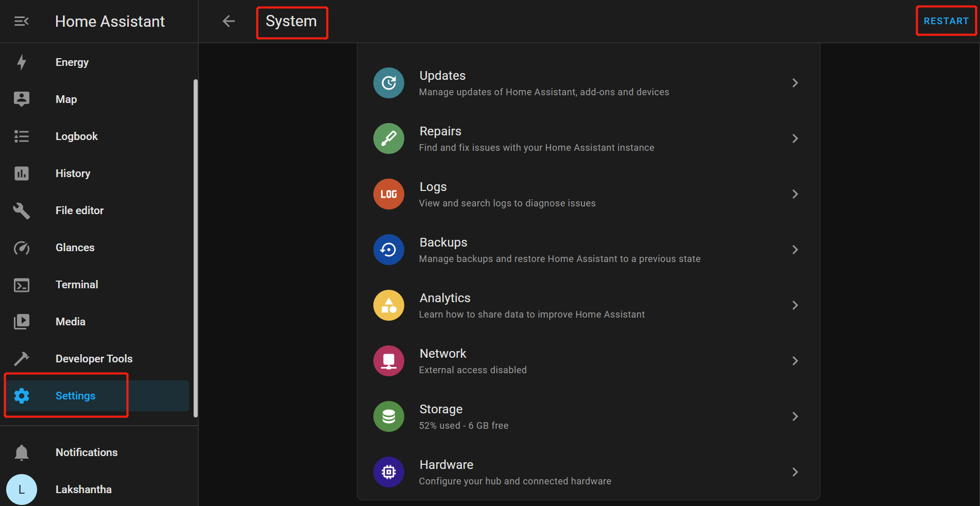Click the yellow Analytics shapes icon
The image size is (980, 506).
point(389,305)
